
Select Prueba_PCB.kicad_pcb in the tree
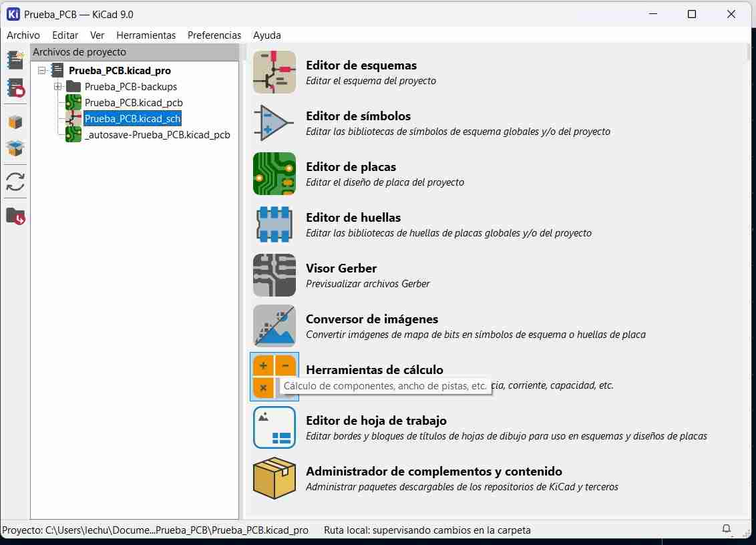[134, 103]
